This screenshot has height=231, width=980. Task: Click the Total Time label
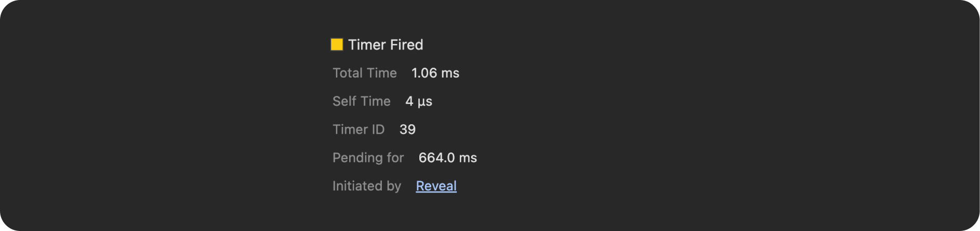pyautogui.click(x=364, y=73)
